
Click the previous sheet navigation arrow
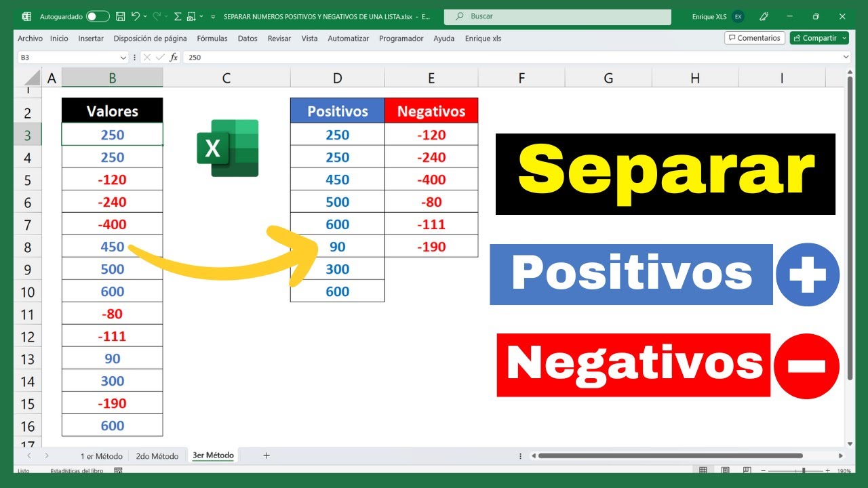(28, 455)
